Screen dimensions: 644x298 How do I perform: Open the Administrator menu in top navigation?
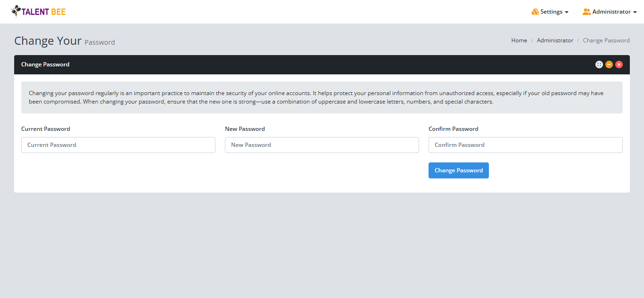pyautogui.click(x=611, y=12)
